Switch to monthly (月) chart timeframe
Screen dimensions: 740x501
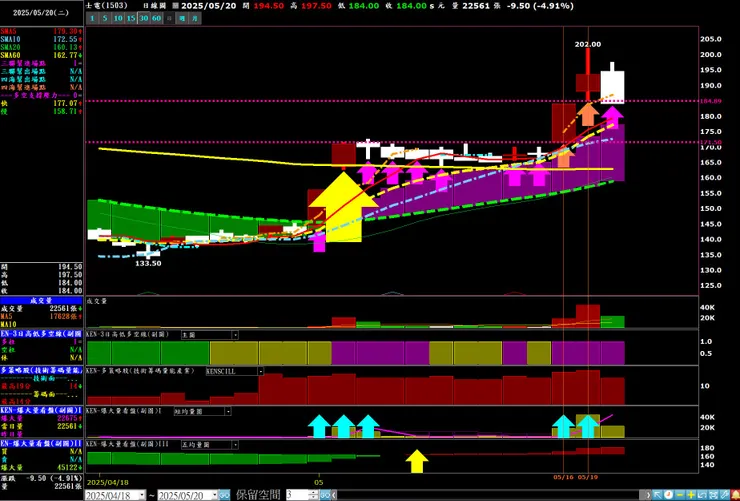(x=195, y=18)
